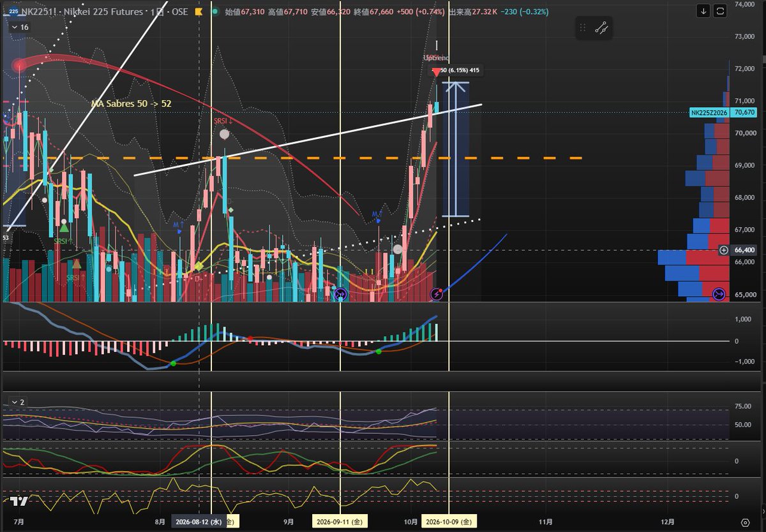Click second green crossover dot on MACD
This screenshot has height=532, width=766.
[x=379, y=351]
